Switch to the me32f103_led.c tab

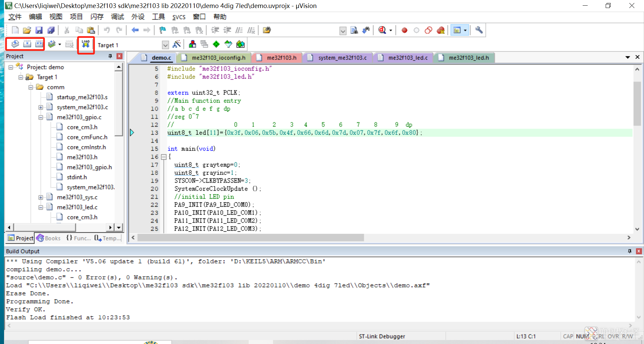pos(403,58)
